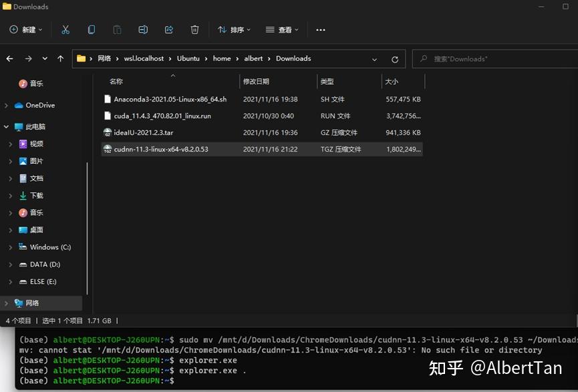Image resolution: width=578 pixels, height=392 pixels.
Task: Expand address bar history dropdown
Action: pos(374,59)
